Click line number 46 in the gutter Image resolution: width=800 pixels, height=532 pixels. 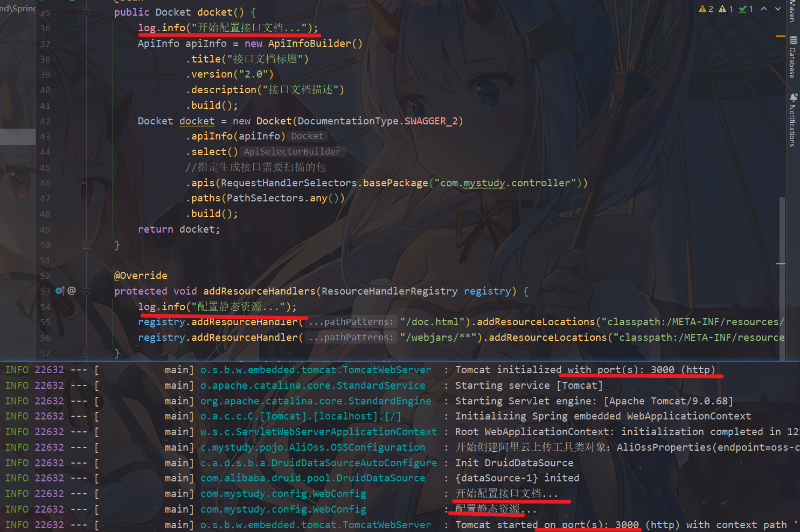(45, 183)
